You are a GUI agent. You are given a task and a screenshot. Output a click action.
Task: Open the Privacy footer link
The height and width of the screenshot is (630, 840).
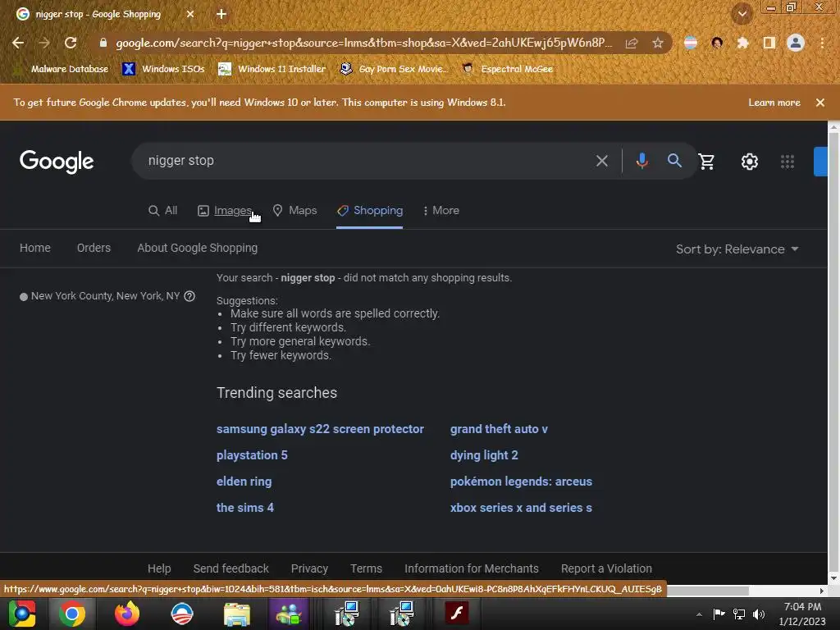pos(309,568)
